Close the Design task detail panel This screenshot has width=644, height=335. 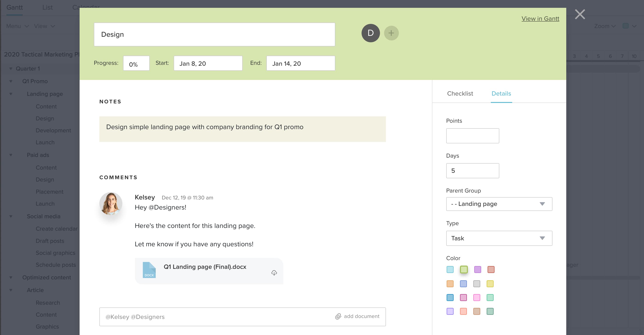580,14
